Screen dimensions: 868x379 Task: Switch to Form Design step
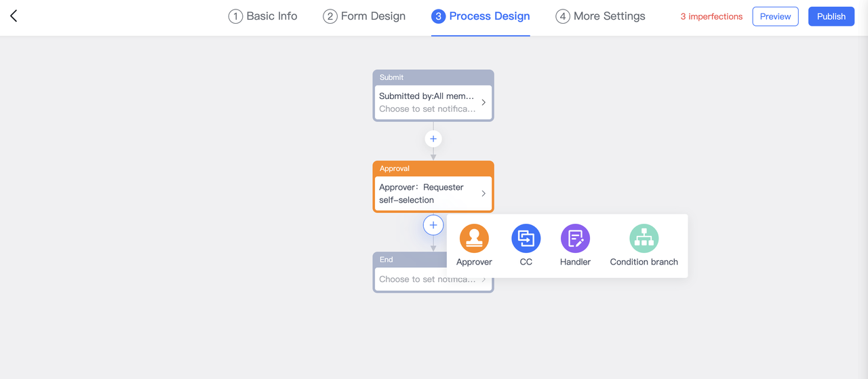coord(364,16)
